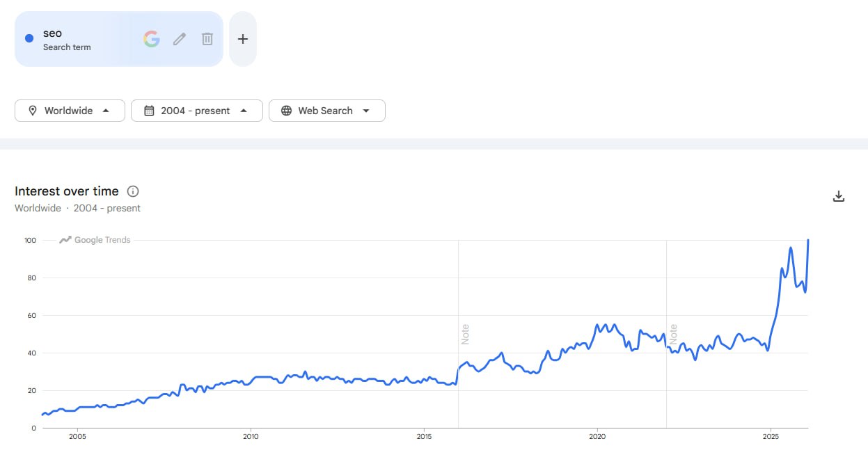Click the location pin icon in Worldwide filter

33,111
